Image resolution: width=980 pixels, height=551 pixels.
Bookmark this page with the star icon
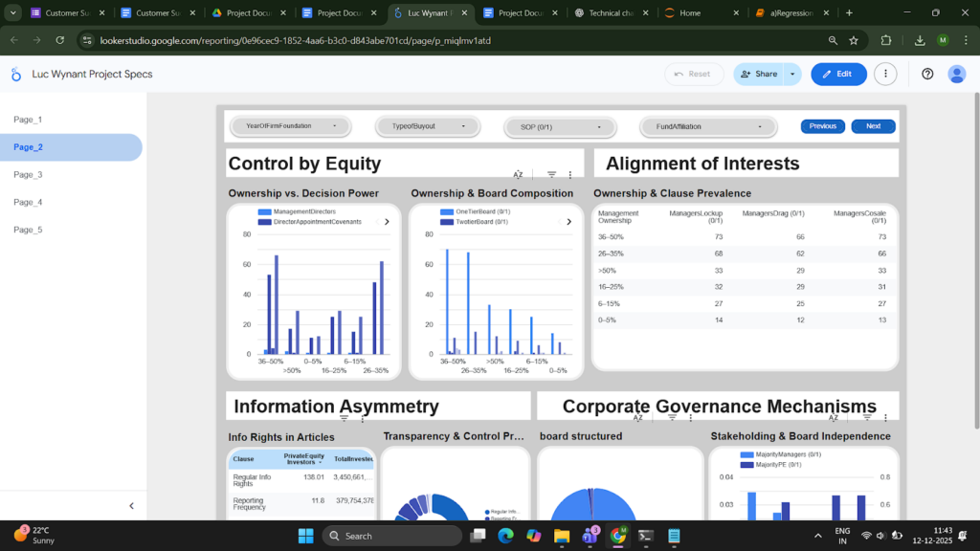click(854, 41)
